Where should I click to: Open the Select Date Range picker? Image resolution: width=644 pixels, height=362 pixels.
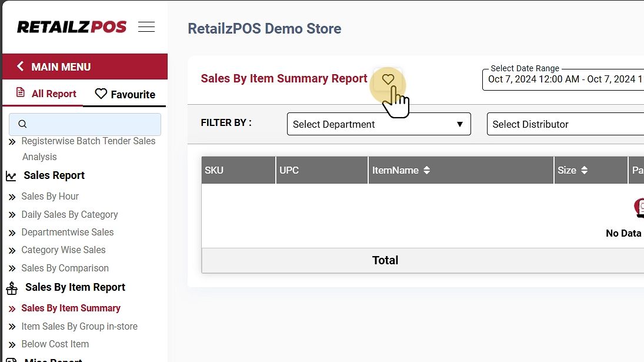[x=565, y=79]
